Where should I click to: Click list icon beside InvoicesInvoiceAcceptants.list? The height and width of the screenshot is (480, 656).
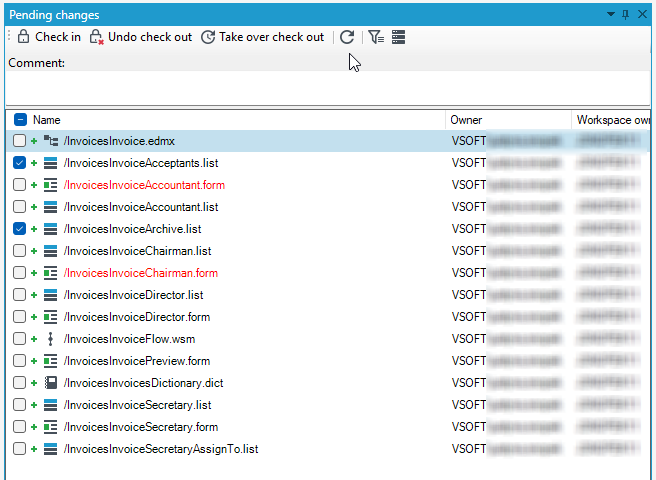click(51, 163)
